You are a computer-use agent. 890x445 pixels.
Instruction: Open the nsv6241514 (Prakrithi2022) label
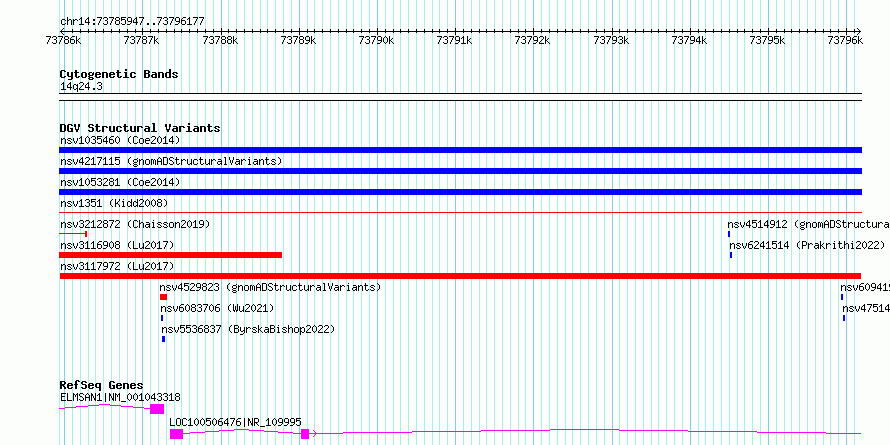click(x=807, y=245)
